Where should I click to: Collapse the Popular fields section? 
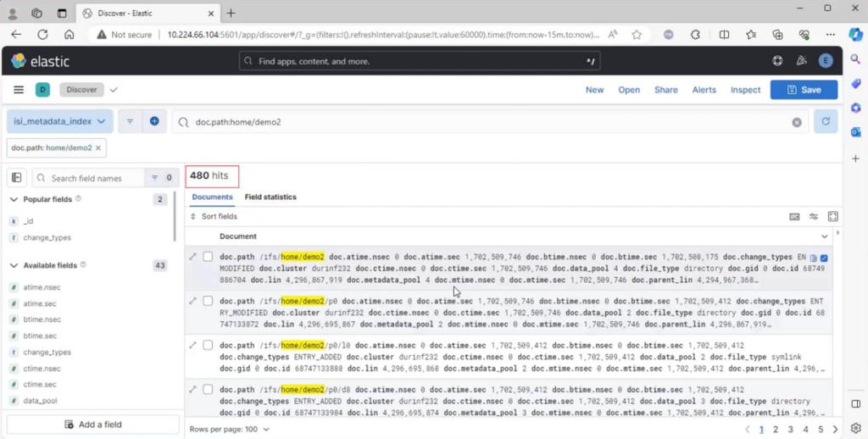14,199
